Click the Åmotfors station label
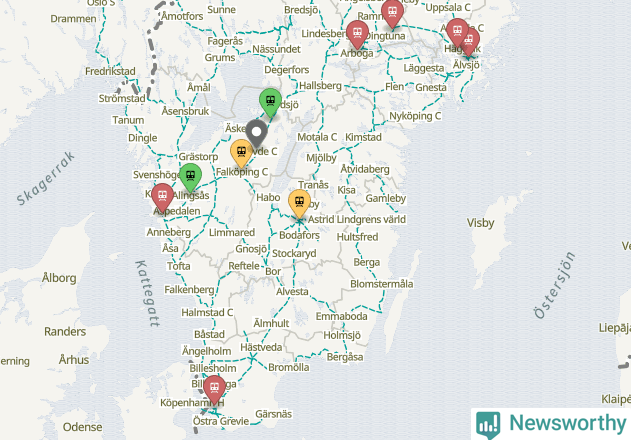Image resolution: width=631 pixels, height=440 pixels. click(x=182, y=17)
